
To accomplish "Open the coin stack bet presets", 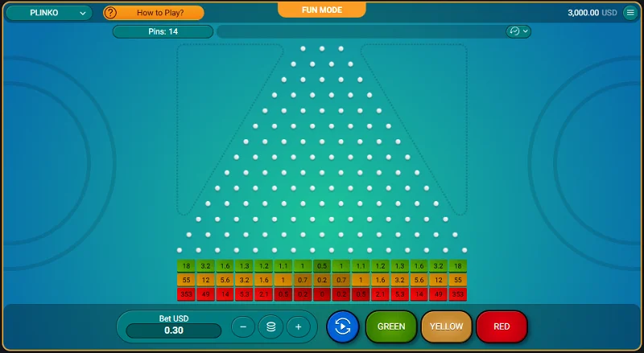I will point(270,326).
